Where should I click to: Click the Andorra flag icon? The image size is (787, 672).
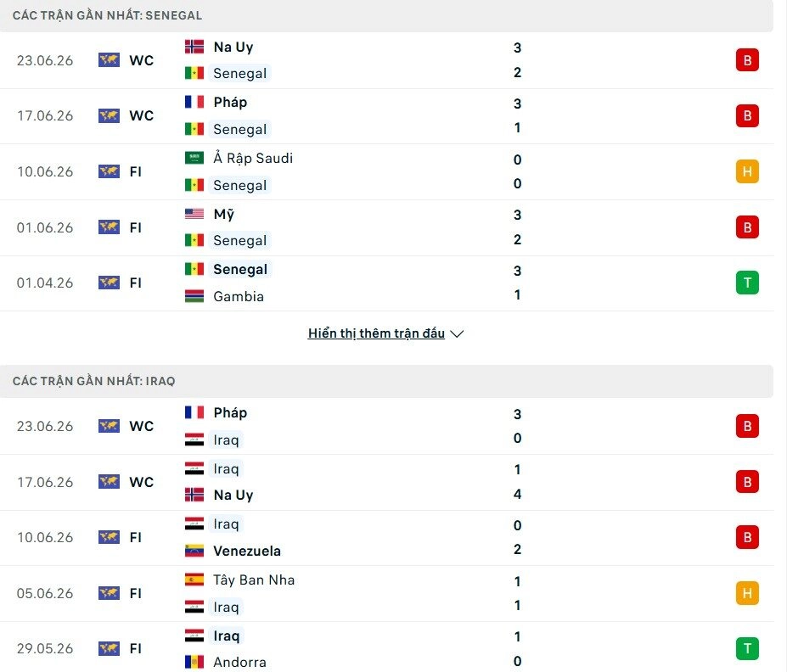coord(194,662)
